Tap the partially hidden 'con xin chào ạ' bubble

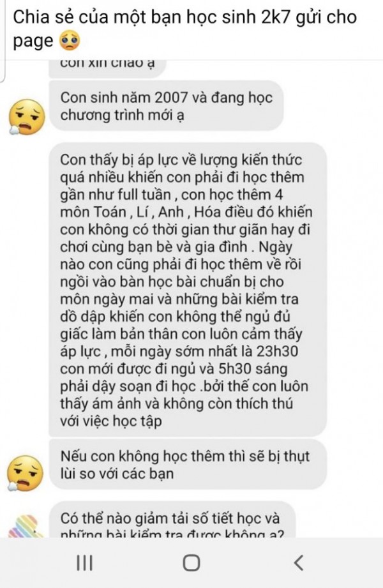tap(107, 68)
